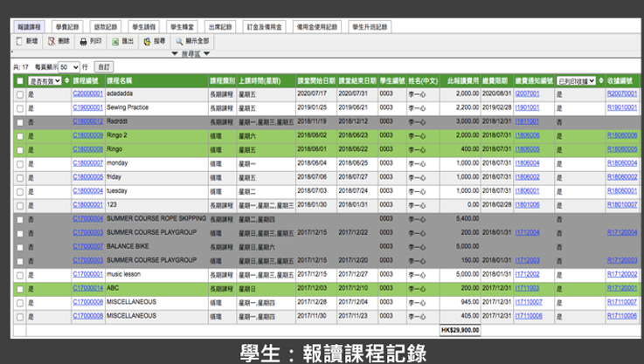Click the total HK$29,900.00 cell
Viewport: 644px width, 364px height.
click(x=460, y=330)
